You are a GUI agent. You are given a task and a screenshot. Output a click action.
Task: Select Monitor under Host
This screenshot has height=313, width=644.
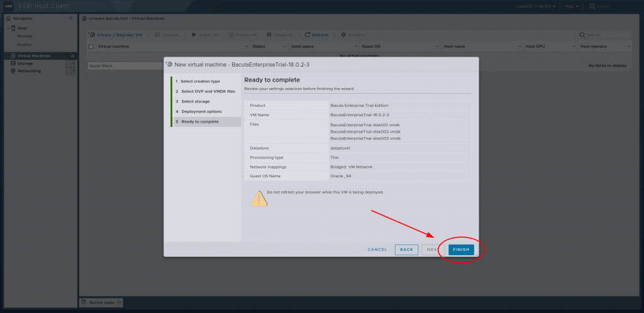pyautogui.click(x=25, y=44)
